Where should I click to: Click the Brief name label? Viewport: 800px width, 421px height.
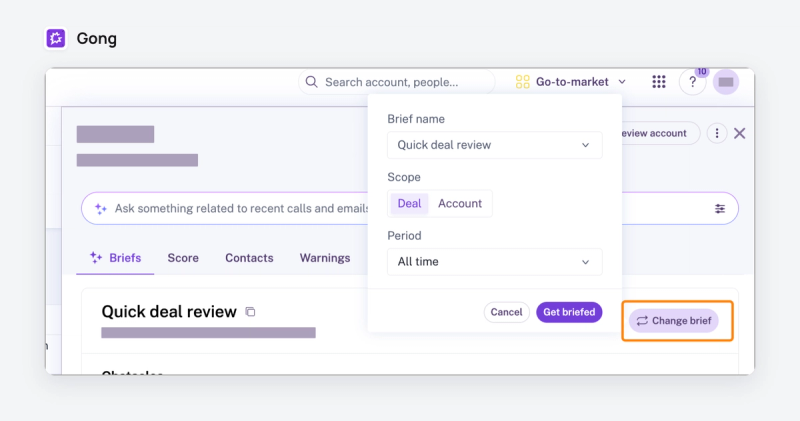click(416, 119)
